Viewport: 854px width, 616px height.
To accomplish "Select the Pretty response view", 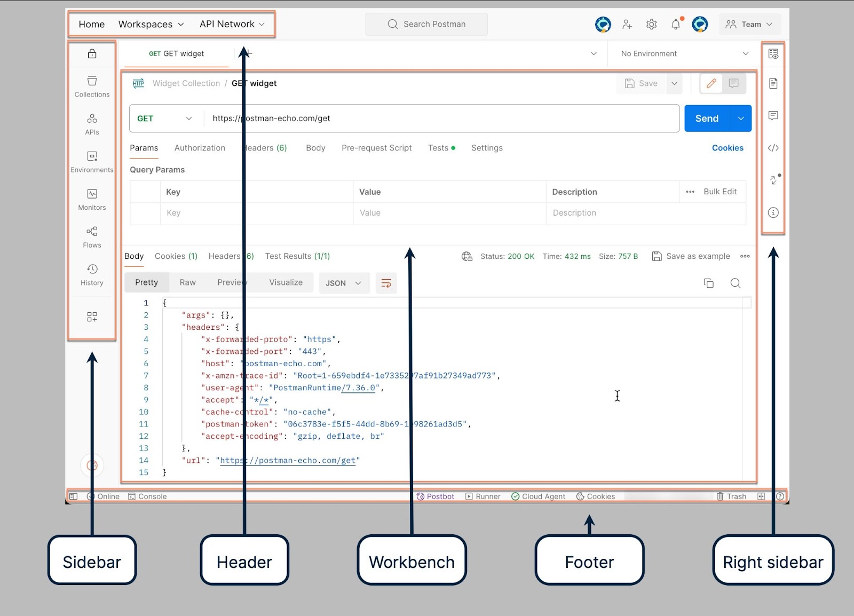I will point(146,282).
